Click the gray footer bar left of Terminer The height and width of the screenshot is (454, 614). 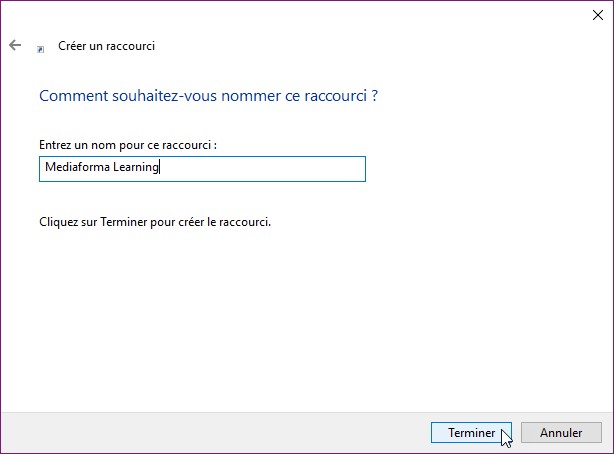(200, 433)
